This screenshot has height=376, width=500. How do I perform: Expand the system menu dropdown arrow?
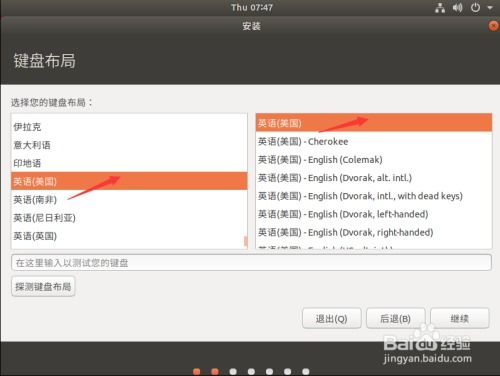(490, 8)
